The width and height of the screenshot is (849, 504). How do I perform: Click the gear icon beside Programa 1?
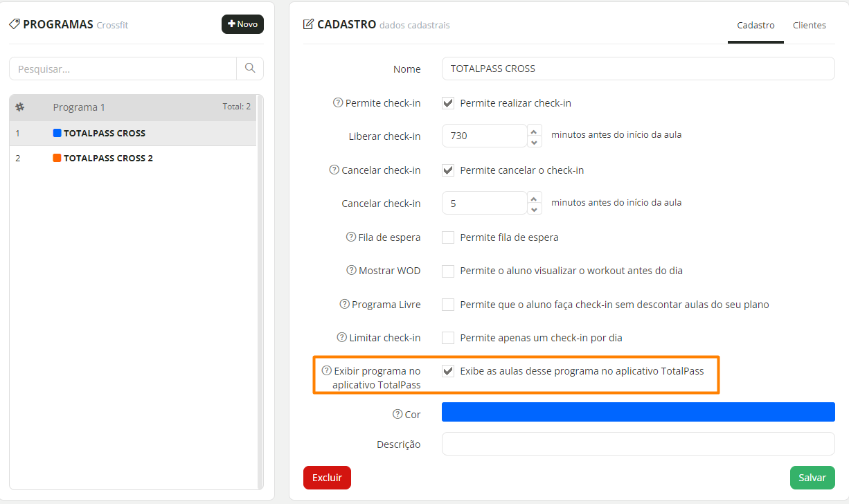(x=20, y=107)
